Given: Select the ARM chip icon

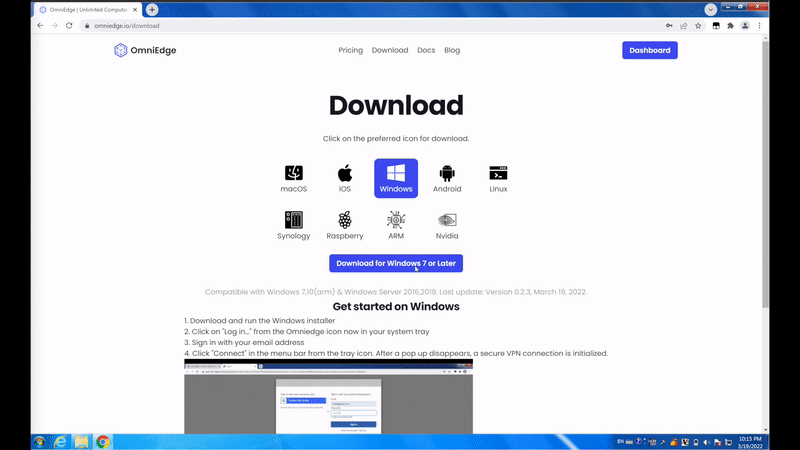Looking at the screenshot, I should tap(396, 221).
